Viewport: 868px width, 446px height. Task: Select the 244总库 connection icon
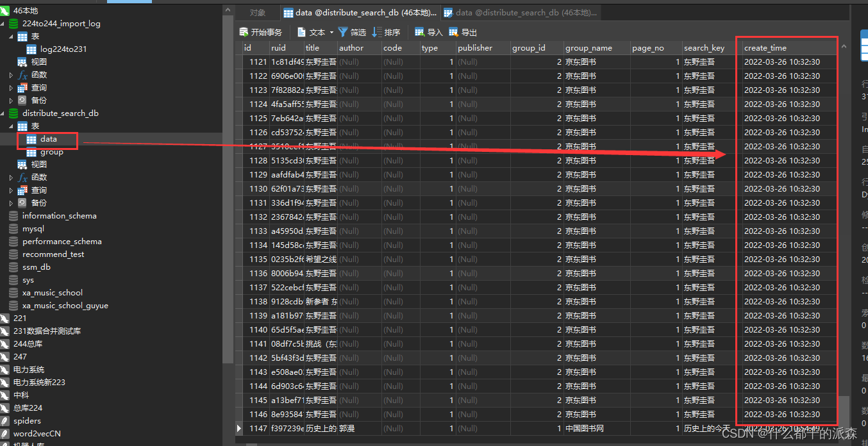coord(5,343)
